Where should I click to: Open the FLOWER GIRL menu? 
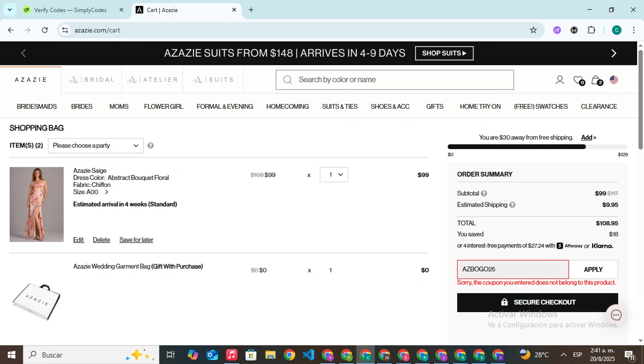coord(164,107)
